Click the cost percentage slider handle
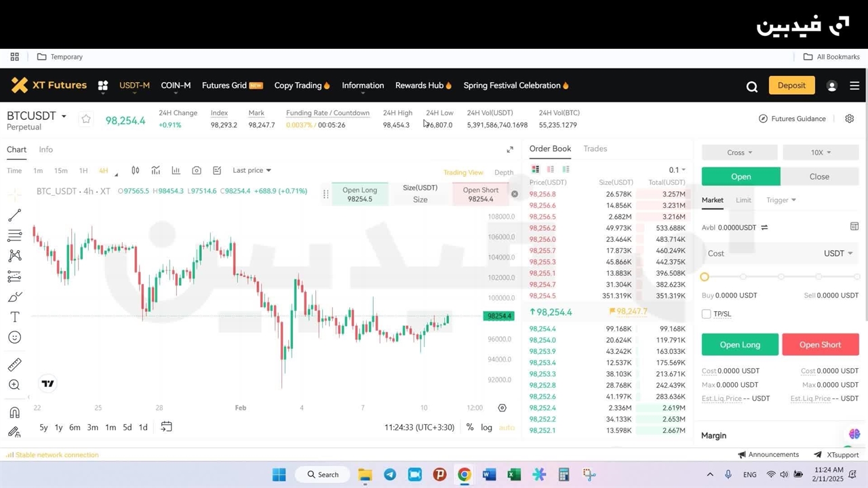 point(705,277)
